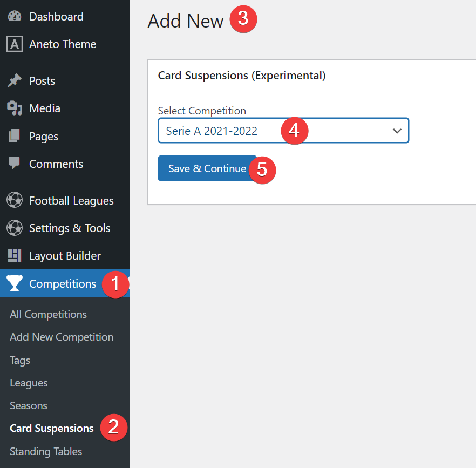Click the Pages stacked sheets icon
The width and height of the screenshot is (476, 468).
pyautogui.click(x=14, y=136)
